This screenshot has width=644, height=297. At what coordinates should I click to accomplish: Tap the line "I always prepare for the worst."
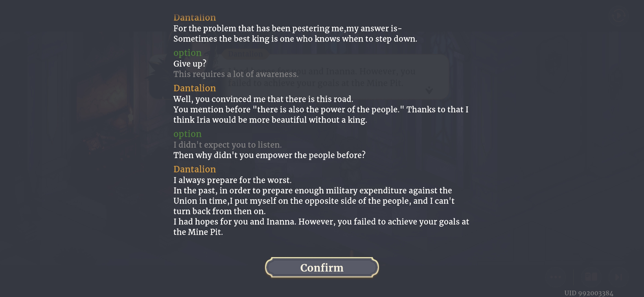[232, 180]
